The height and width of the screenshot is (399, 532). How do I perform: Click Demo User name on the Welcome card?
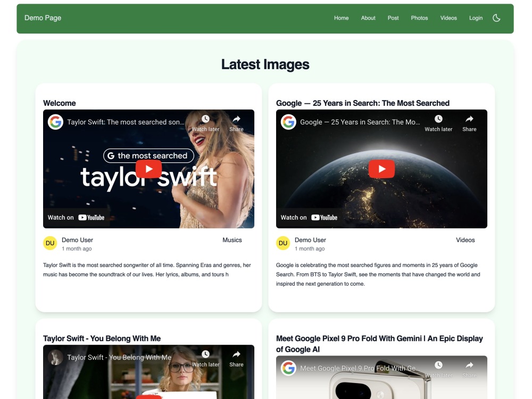pyautogui.click(x=77, y=240)
